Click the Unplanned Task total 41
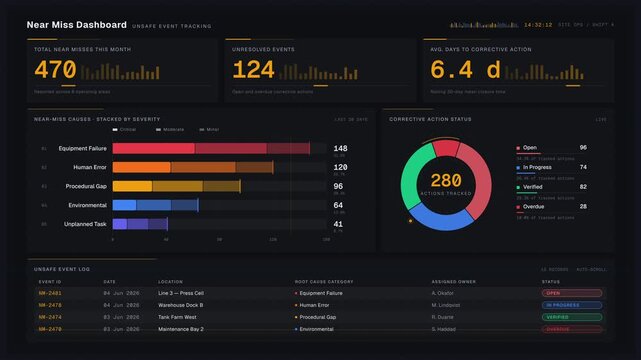 click(338, 224)
